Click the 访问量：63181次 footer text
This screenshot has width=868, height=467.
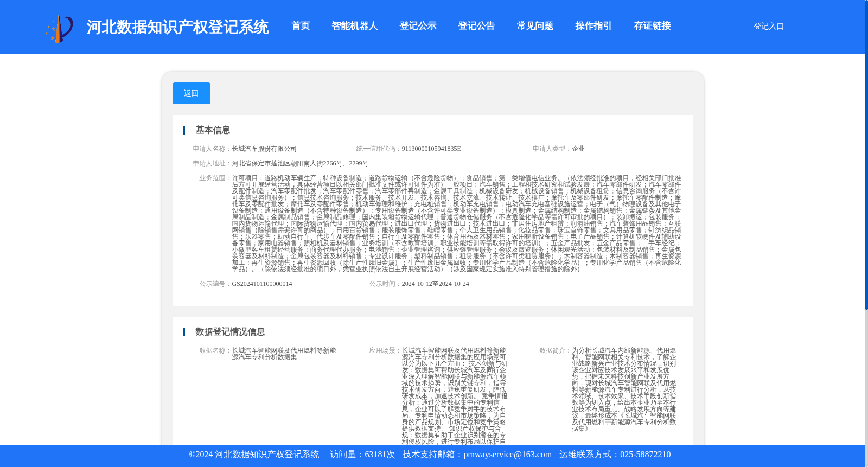362,455
